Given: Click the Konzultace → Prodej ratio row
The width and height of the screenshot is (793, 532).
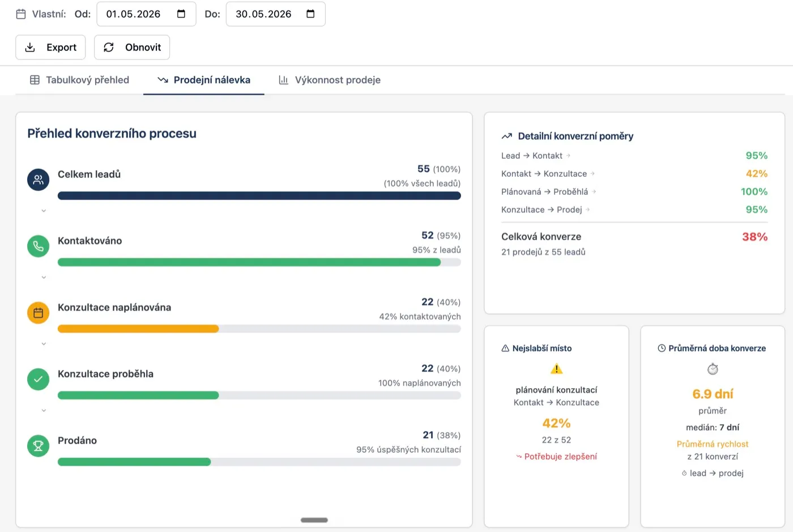Looking at the screenshot, I should click(x=634, y=210).
